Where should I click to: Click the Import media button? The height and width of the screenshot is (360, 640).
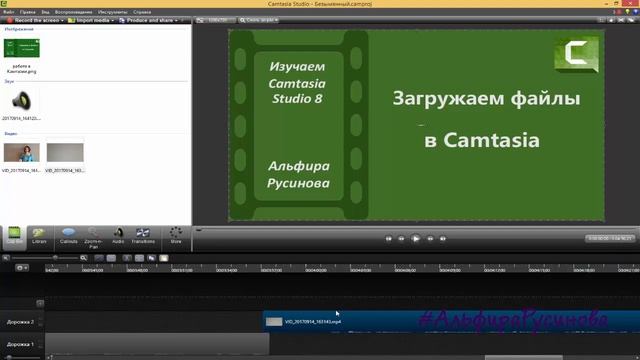(x=89, y=20)
